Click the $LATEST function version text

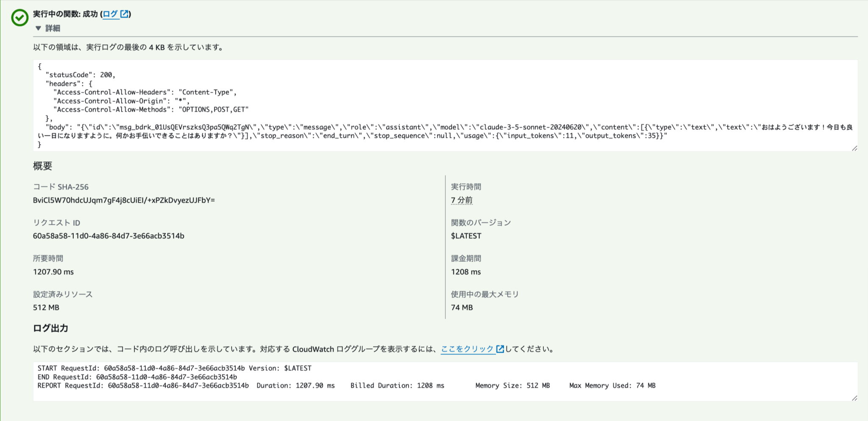coord(467,236)
